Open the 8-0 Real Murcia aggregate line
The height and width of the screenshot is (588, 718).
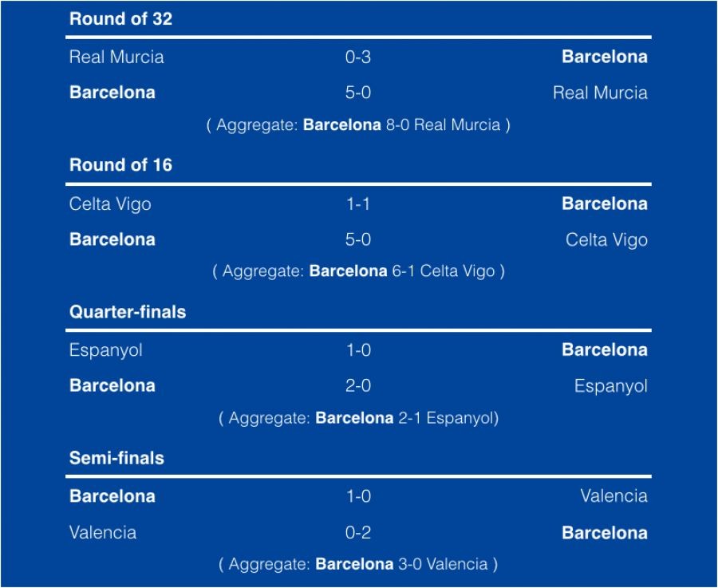coord(358,125)
